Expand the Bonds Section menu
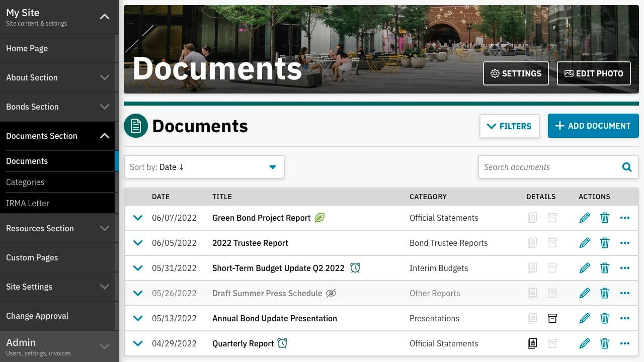 (105, 107)
